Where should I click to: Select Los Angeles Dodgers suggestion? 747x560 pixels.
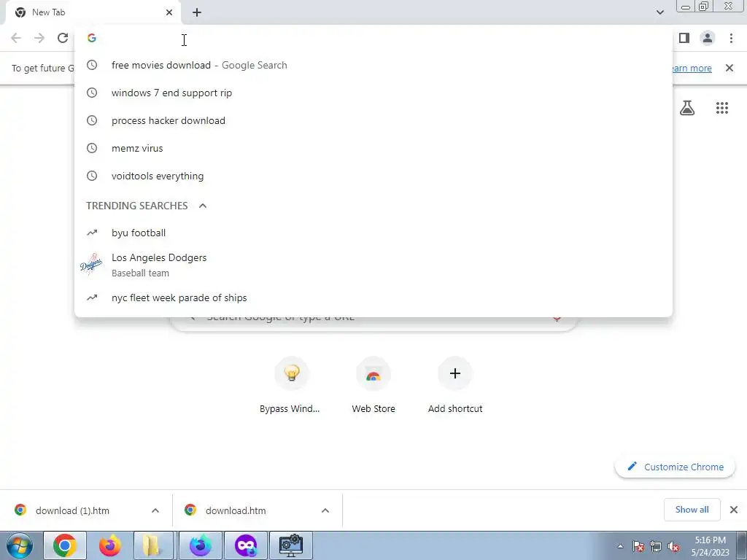click(x=373, y=265)
